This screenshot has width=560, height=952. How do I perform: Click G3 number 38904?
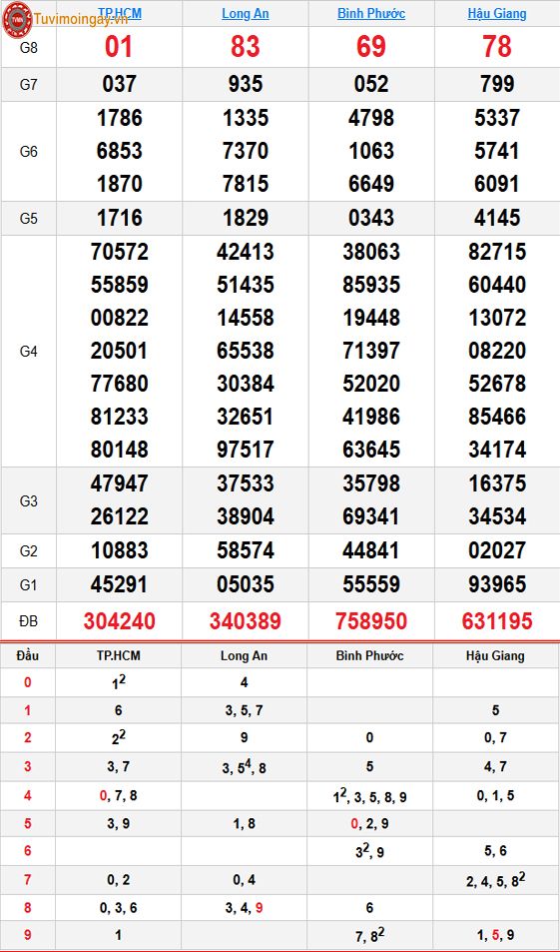[246, 516]
